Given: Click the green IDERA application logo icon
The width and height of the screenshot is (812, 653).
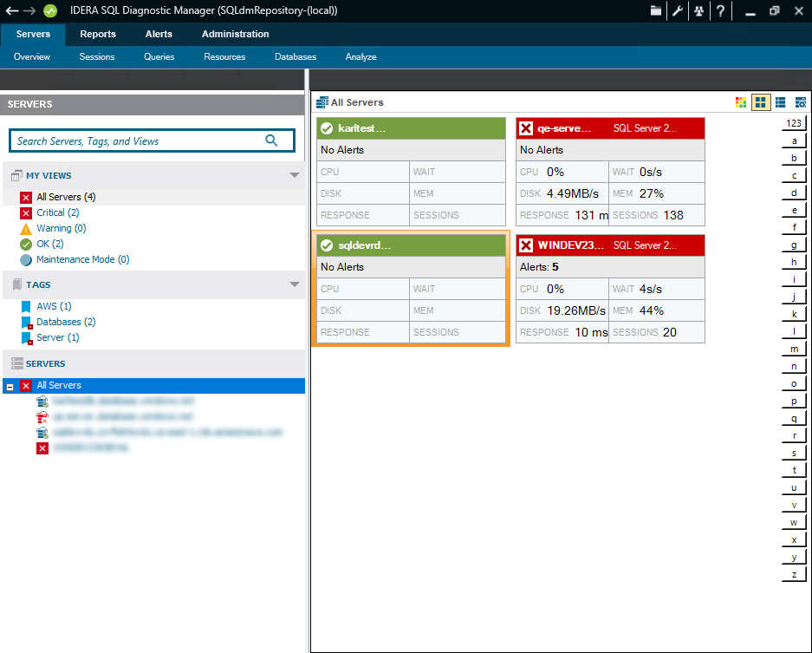Looking at the screenshot, I should [50, 10].
